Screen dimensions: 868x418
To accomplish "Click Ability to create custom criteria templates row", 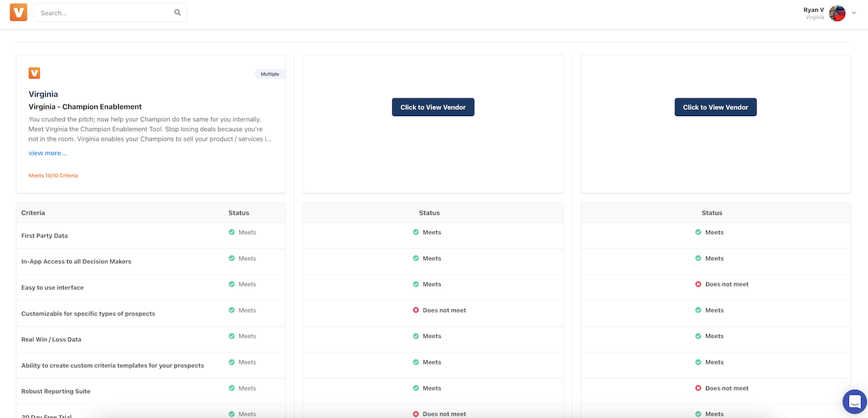I will click(x=151, y=365).
